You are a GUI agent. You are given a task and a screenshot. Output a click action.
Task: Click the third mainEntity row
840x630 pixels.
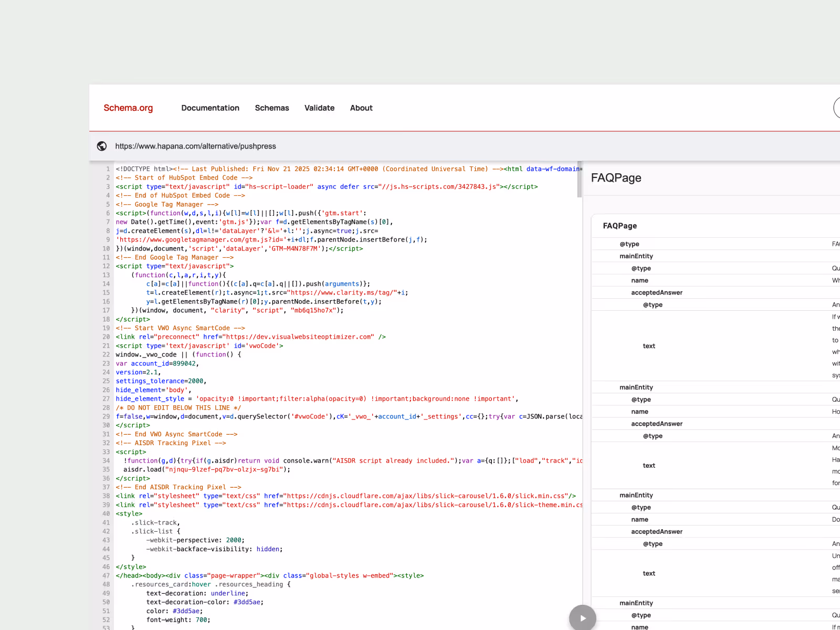coord(716,495)
